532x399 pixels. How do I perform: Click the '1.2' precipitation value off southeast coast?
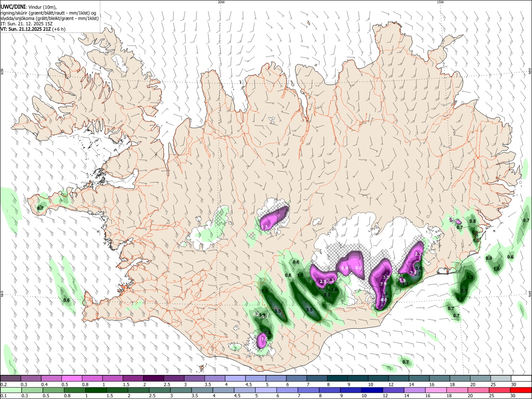click(x=470, y=277)
